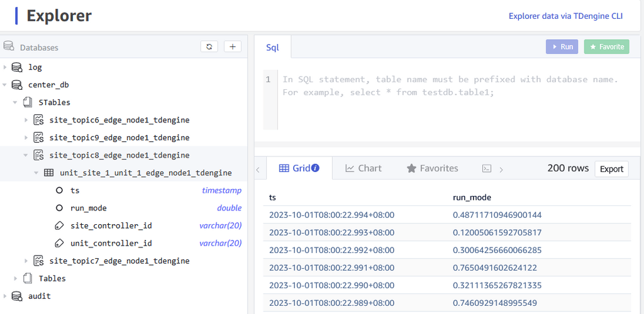Run the SQL query
This screenshot has width=644, height=314.
coord(562,46)
